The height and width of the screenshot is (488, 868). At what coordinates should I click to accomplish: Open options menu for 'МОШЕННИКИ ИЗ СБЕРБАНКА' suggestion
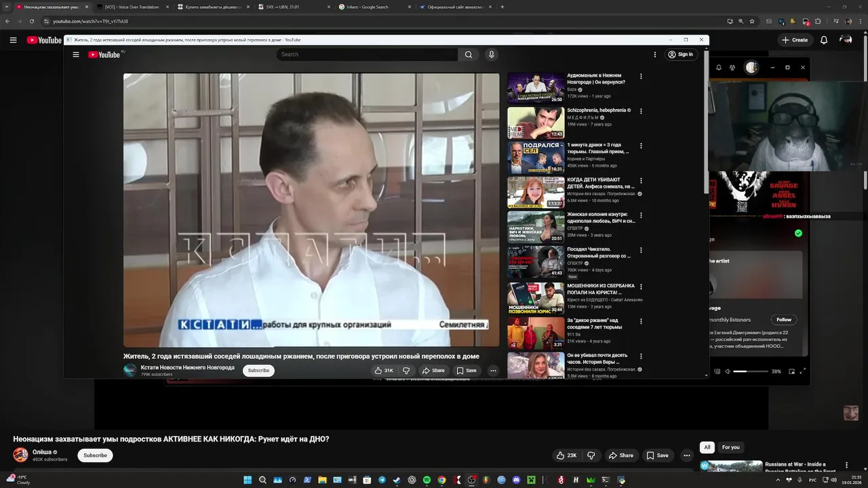pyautogui.click(x=641, y=285)
